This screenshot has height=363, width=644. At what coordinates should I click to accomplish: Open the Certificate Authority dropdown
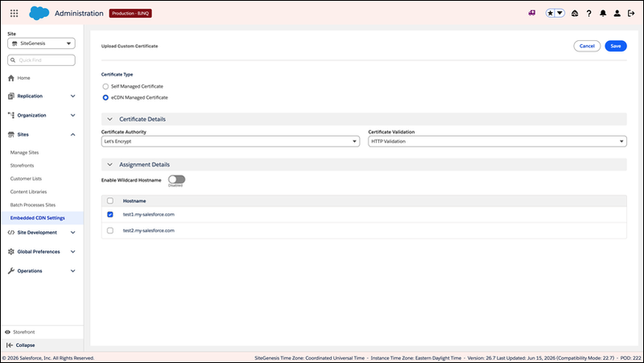(230, 142)
